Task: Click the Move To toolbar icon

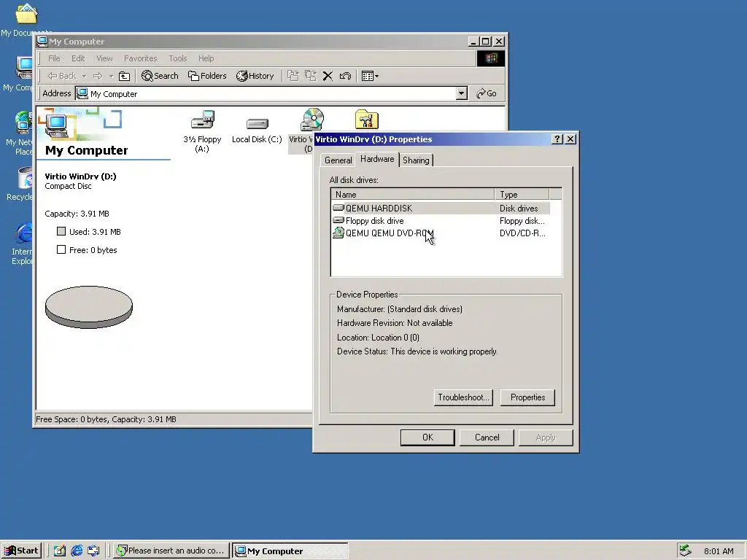Action: (293, 76)
